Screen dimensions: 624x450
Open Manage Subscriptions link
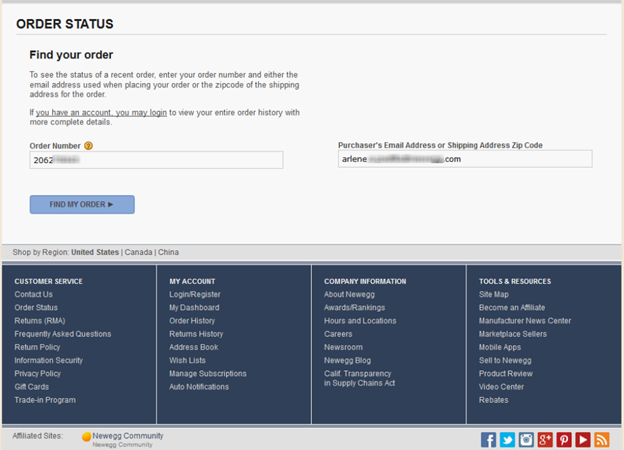tap(208, 374)
